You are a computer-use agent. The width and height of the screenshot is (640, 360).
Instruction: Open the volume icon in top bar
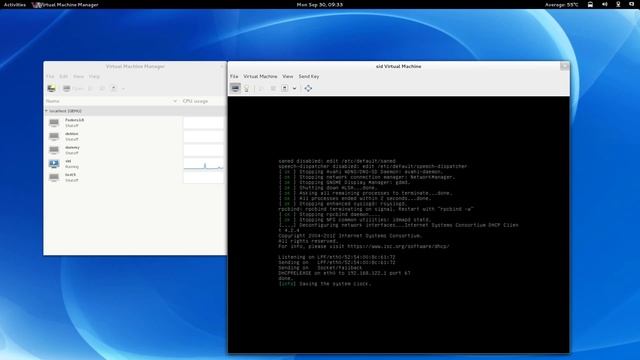[x=604, y=4]
